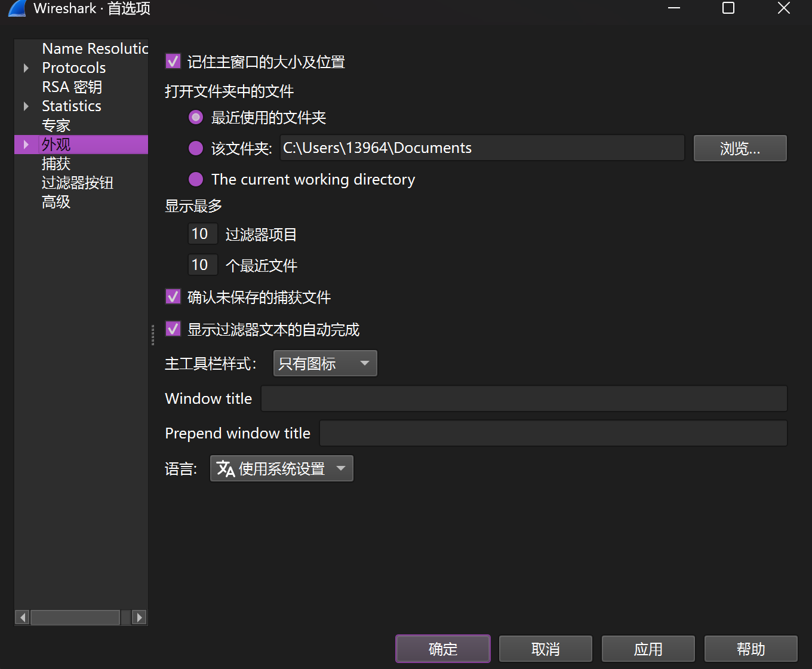Viewport: 812px width, 669px height.
Task: Select the 最近使用的文件夹 radio button
Action: click(x=196, y=117)
